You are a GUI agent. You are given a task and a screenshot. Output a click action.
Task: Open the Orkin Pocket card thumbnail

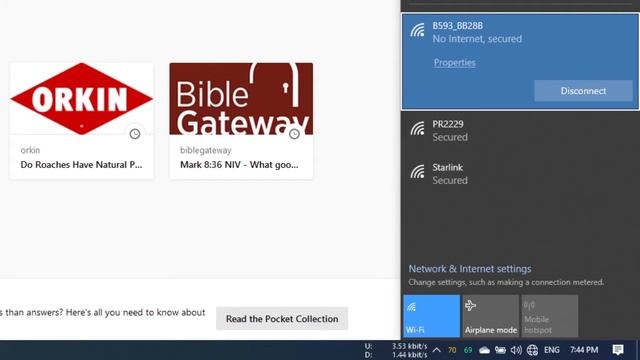[82, 98]
